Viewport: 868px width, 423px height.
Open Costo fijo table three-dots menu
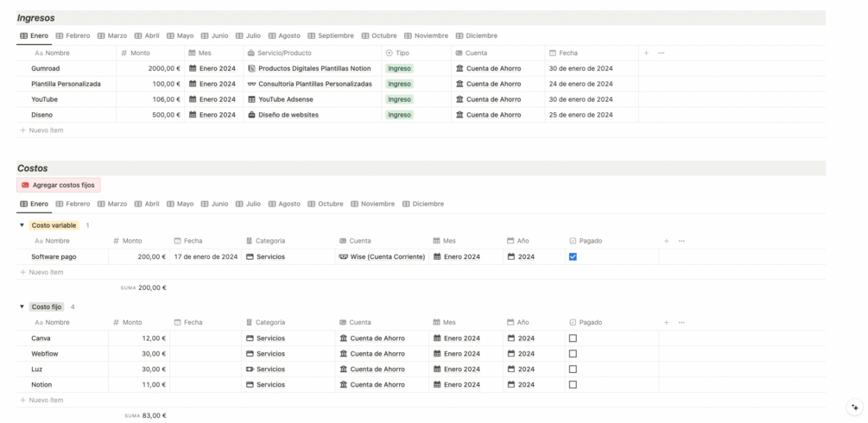pos(681,322)
